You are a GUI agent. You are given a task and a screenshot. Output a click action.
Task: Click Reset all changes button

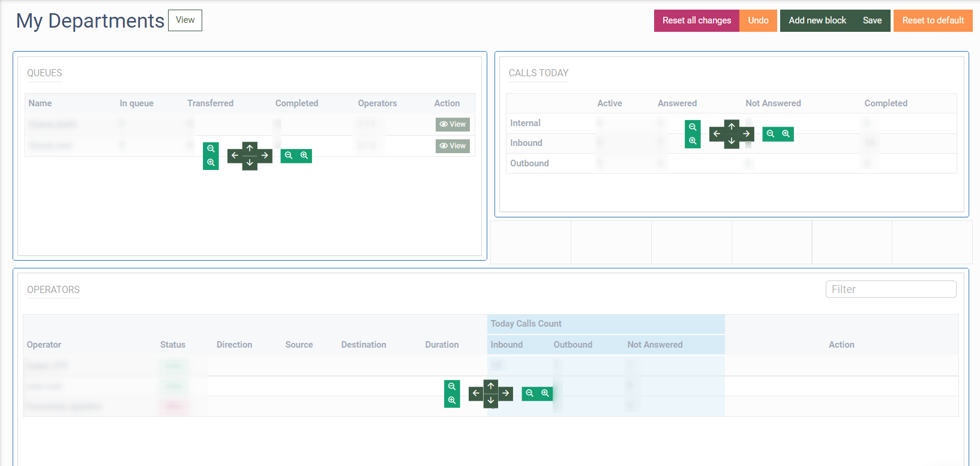(x=696, y=20)
